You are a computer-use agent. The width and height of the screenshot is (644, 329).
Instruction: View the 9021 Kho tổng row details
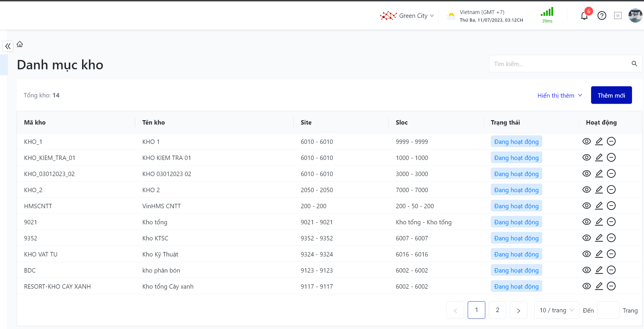(586, 222)
